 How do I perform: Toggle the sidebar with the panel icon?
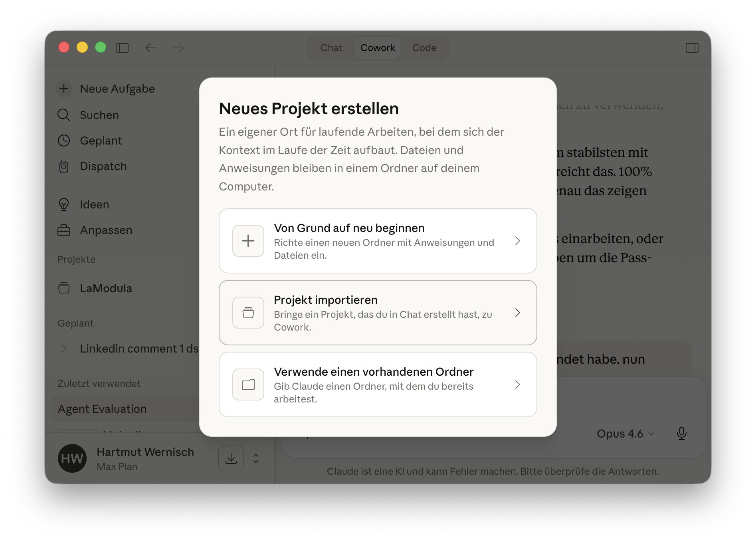point(123,48)
